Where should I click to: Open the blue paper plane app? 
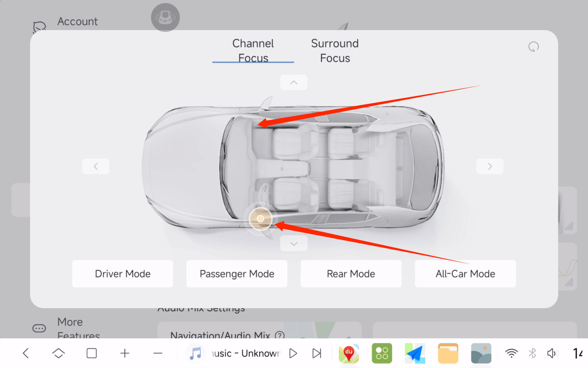pyautogui.click(x=415, y=353)
